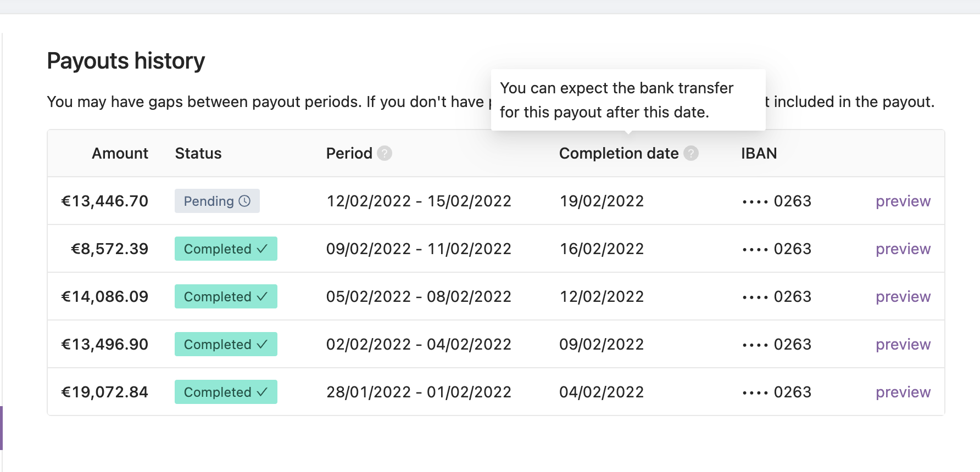The height and width of the screenshot is (472, 980).
Task: Click the Amount column header
Action: tap(120, 153)
